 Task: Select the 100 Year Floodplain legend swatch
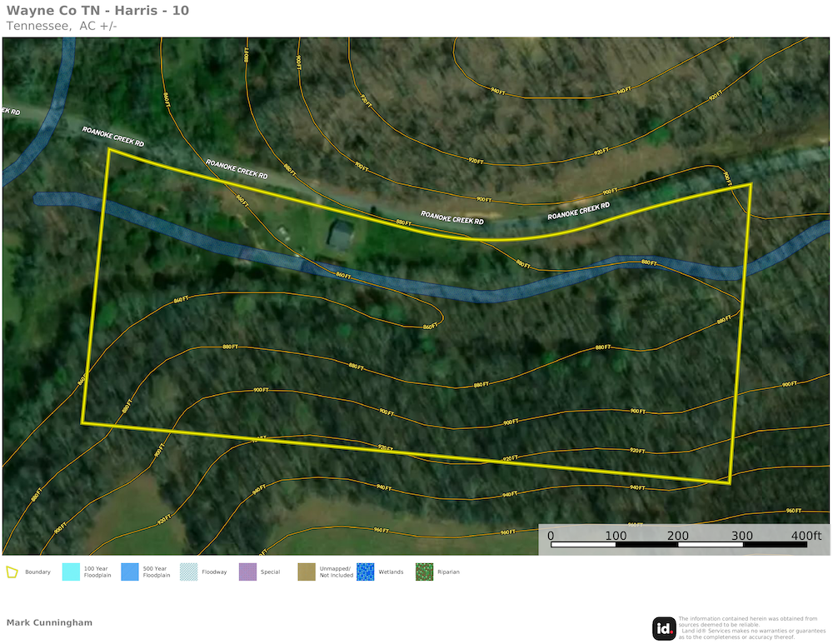[71, 572]
